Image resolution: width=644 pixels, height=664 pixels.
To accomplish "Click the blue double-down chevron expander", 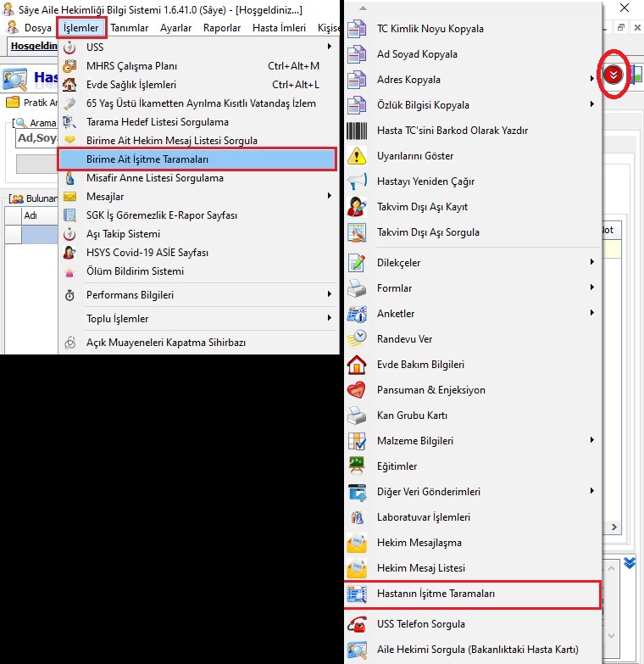I will point(630,563).
